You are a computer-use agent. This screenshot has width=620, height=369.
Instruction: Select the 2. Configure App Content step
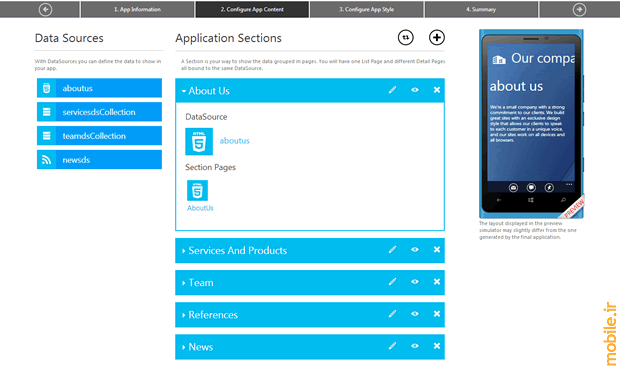[x=252, y=9]
